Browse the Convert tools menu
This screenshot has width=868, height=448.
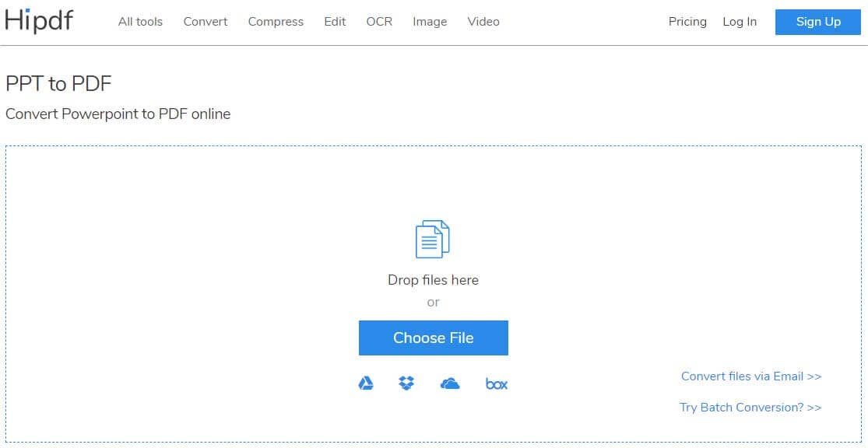205,22
